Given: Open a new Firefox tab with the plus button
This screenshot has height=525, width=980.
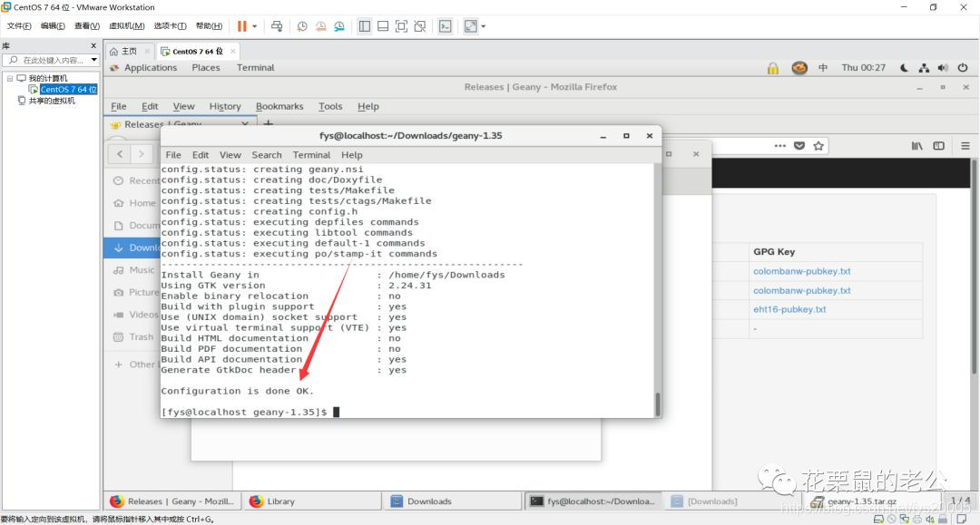Looking at the screenshot, I should click(268, 123).
